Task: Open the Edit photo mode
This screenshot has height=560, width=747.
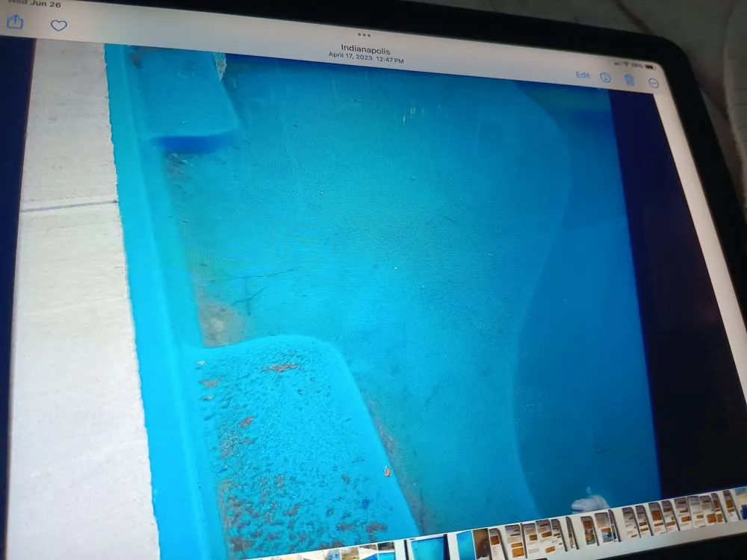Action: coord(582,75)
